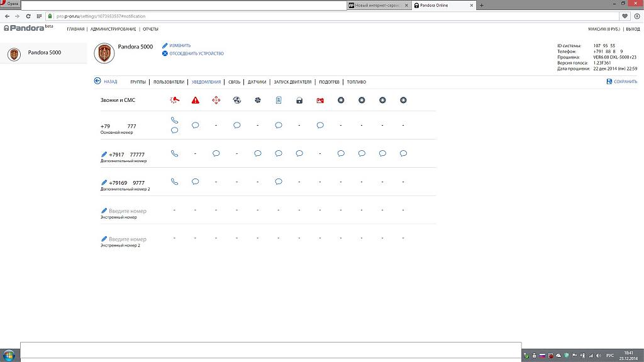Screen dimensions: 644x362
Task: Click the SIM card column icon
Action: (x=279, y=100)
